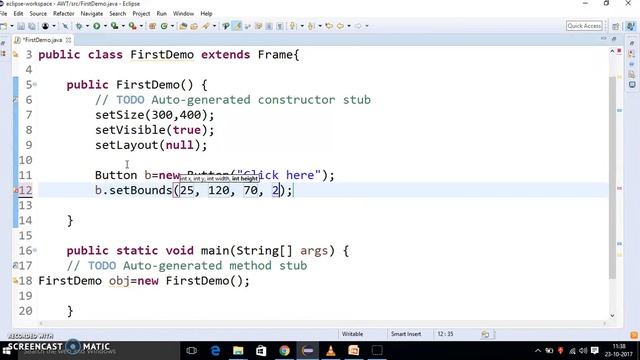Click the error marker on line 12

[x=16, y=190]
